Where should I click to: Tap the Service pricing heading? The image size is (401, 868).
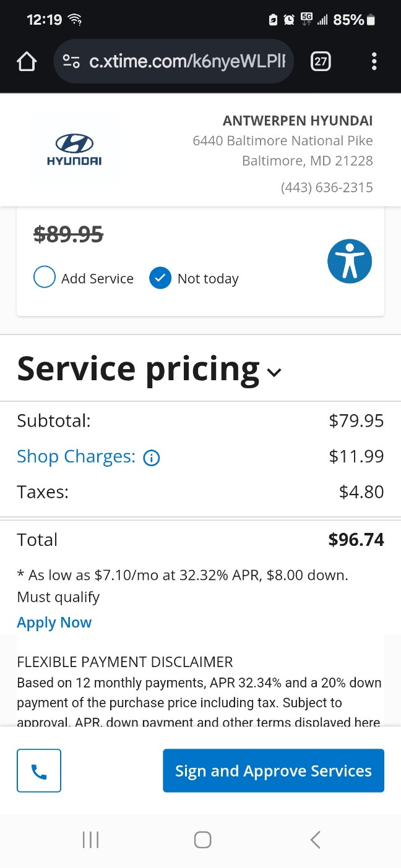(x=138, y=368)
